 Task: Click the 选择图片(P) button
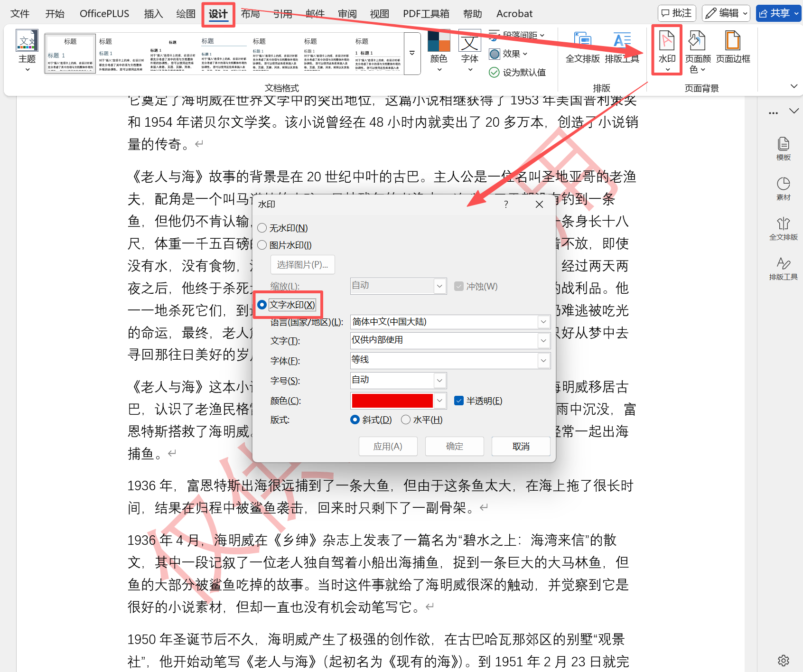302,264
